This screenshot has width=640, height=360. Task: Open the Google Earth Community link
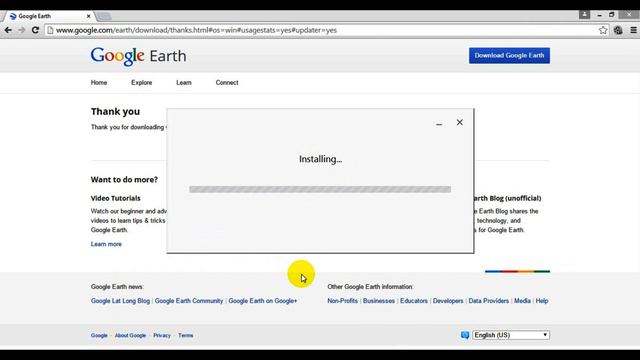click(x=189, y=301)
